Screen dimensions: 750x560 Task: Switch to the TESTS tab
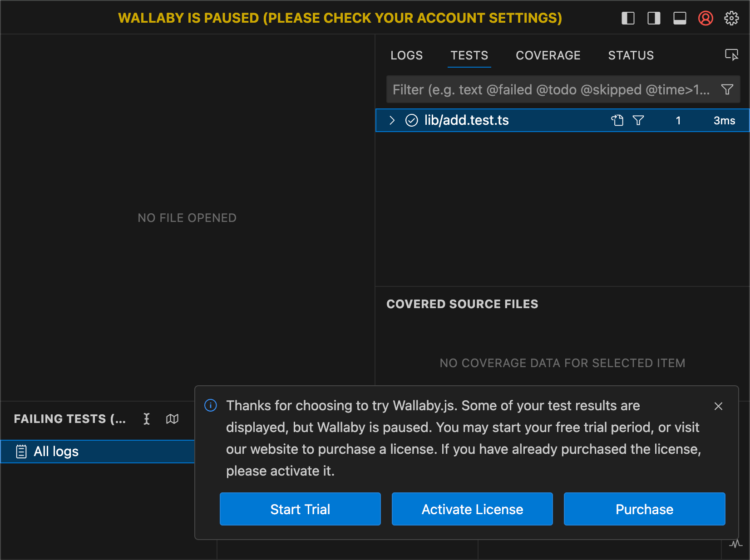tap(469, 55)
